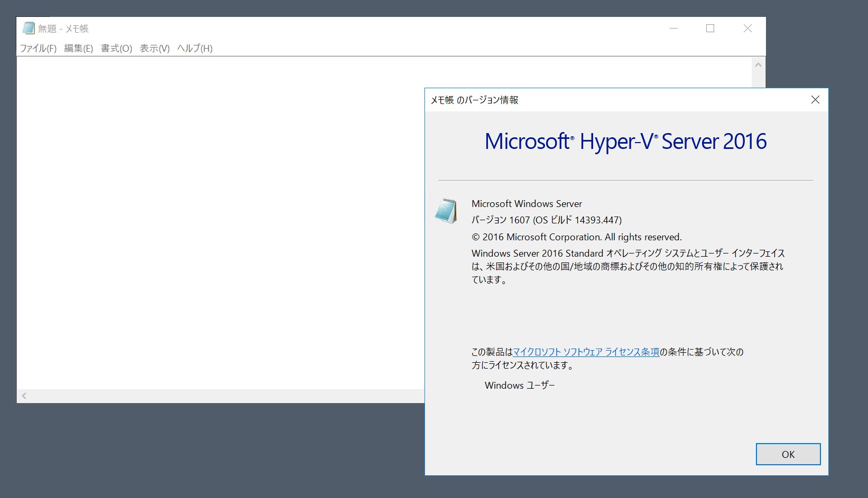Open the 書式(O) menu
Image resolution: width=868 pixels, height=498 pixels.
coord(116,48)
